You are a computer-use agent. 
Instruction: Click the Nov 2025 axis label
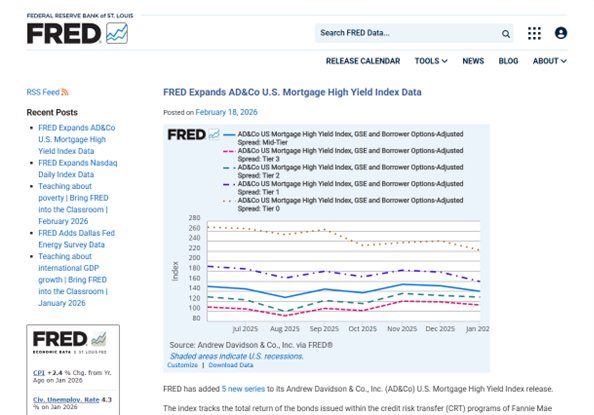tap(402, 329)
